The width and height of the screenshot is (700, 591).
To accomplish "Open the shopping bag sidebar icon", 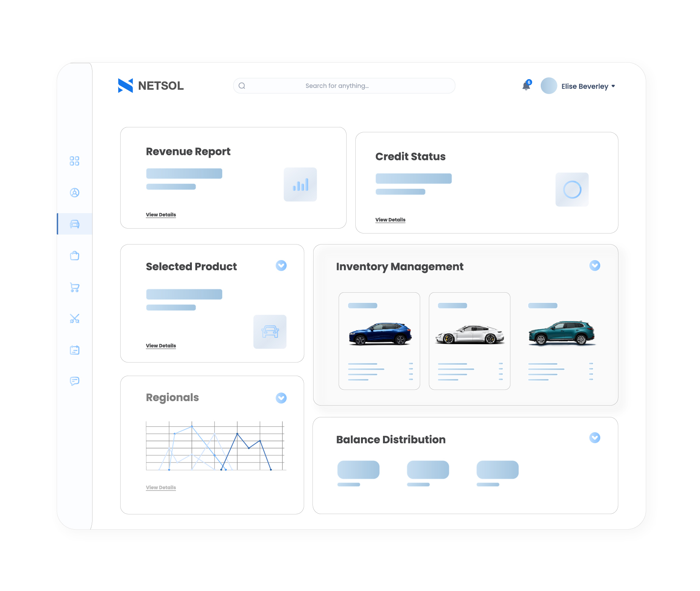I will (74, 256).
